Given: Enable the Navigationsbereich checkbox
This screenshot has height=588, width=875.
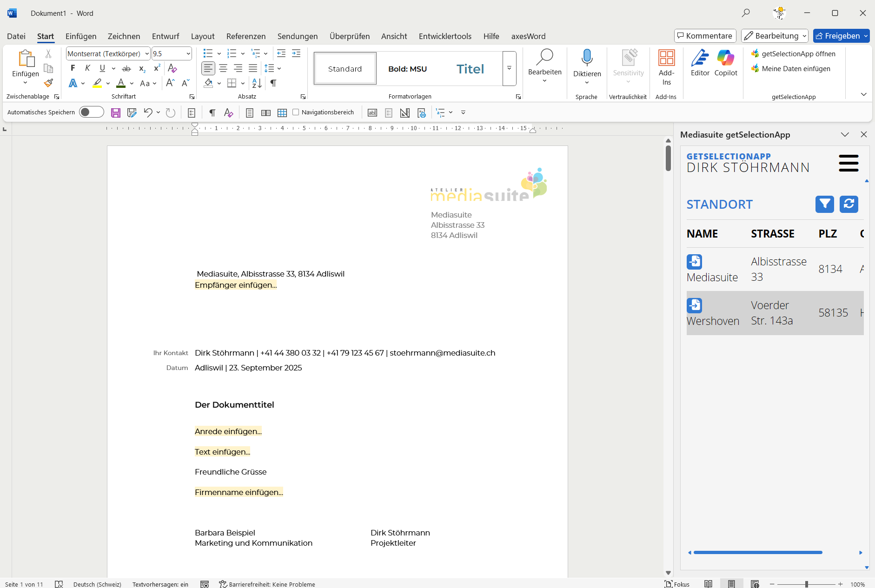Looking at the screenshot, I should tap(296, 112).
